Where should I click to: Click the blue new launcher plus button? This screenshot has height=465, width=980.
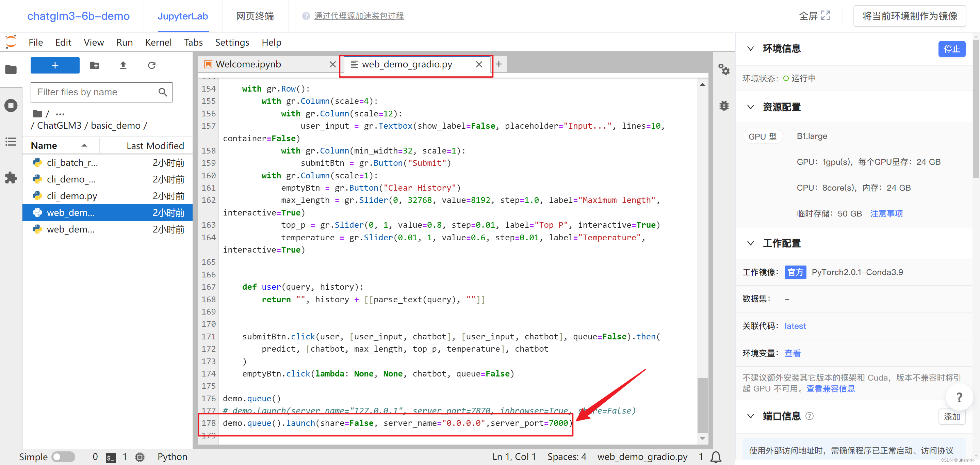tap(55, 65)
